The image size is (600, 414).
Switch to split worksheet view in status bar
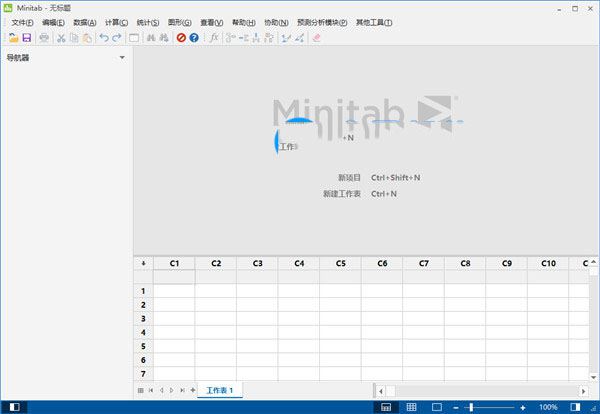click(386, 407)
